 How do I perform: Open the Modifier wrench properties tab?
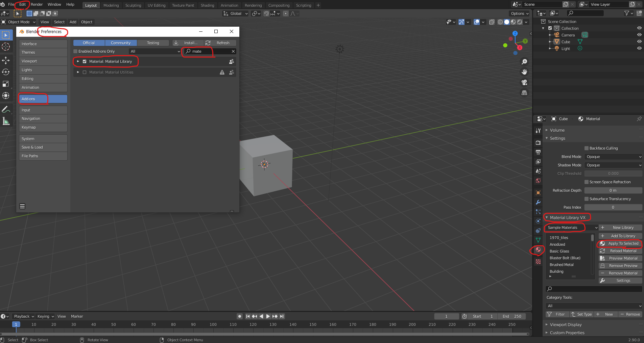pos(538,202)
